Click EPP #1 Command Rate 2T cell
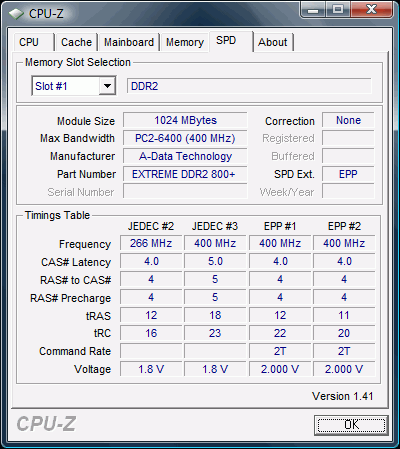Screen dimensions: 400x449 click(280, 351)
